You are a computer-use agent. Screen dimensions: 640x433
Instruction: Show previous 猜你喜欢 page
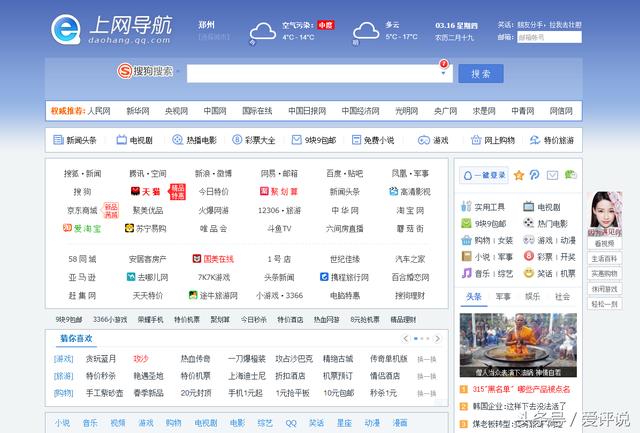405,338
